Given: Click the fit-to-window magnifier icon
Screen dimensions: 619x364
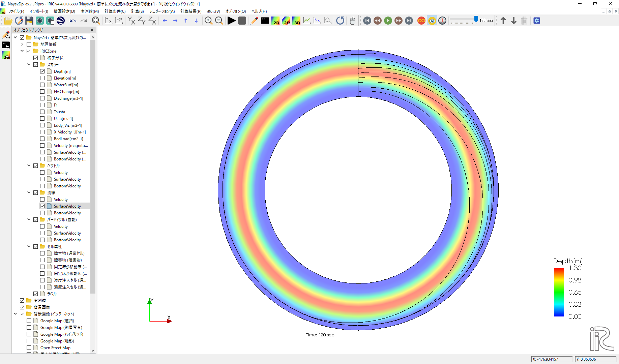Looking at the screenshot, I should [96, 21].
